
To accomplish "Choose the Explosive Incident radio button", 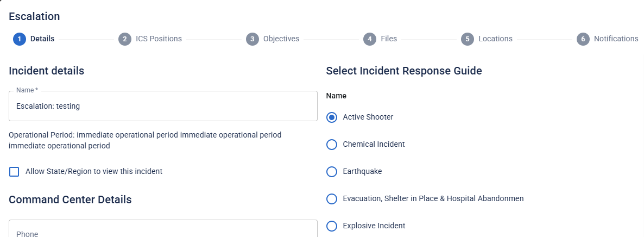I will [332, 226].
